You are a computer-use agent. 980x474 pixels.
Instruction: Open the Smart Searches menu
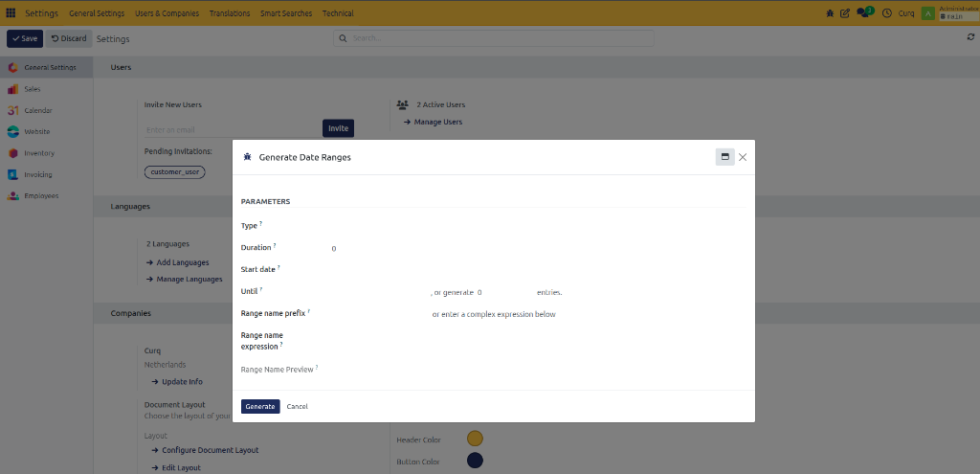[286, 13]
